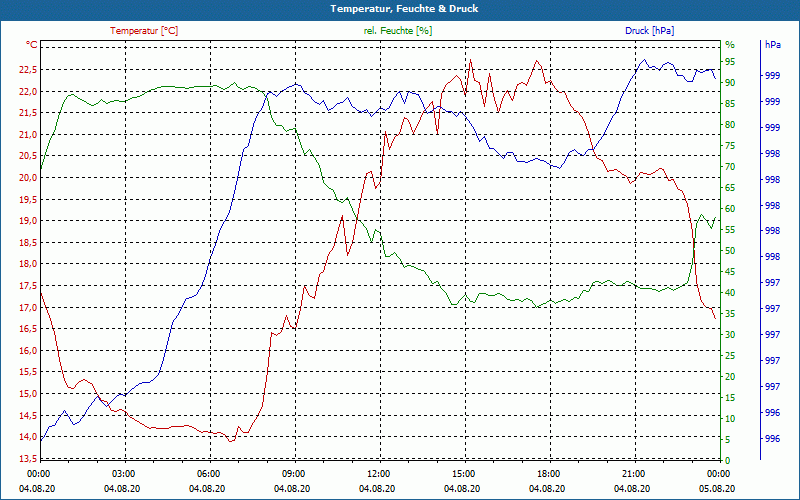The width and height of the screenshot is (800, 500).
Task: Click the '19,0' temperature axis value
Action: (28, 221)
